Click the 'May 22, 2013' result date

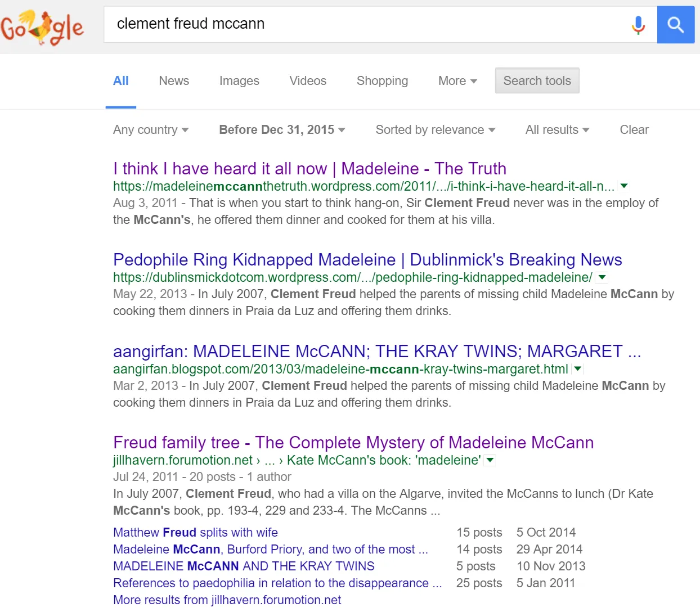click(150, 294)
